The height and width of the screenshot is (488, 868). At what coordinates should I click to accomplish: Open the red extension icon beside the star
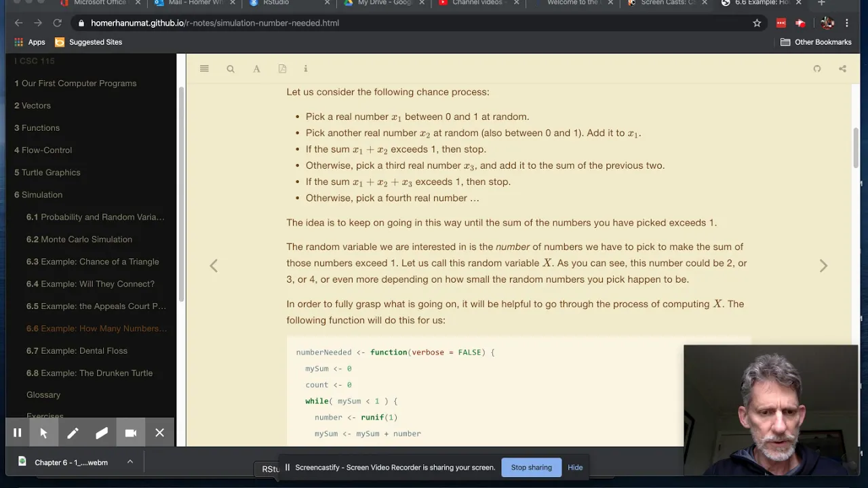781,23
